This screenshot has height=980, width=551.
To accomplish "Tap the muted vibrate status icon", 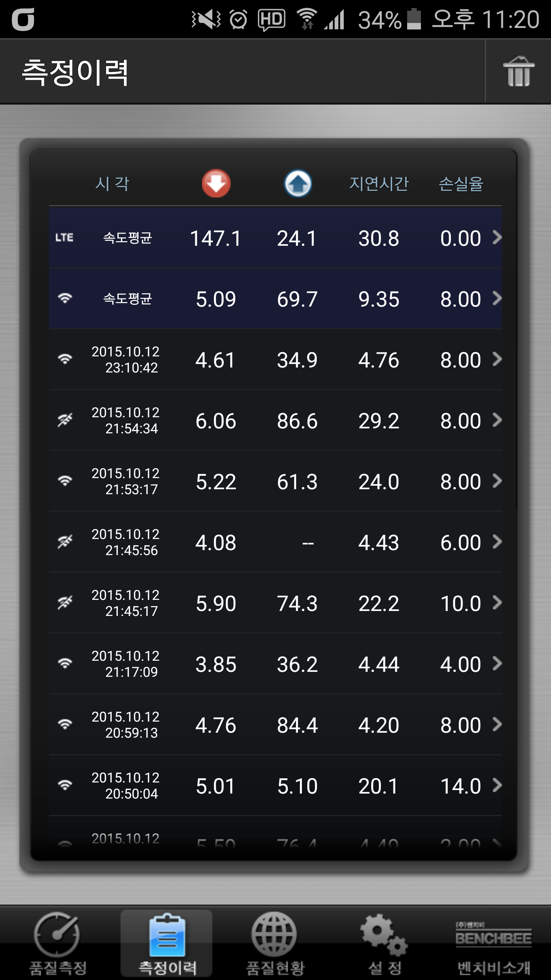I will coord(206,20).
